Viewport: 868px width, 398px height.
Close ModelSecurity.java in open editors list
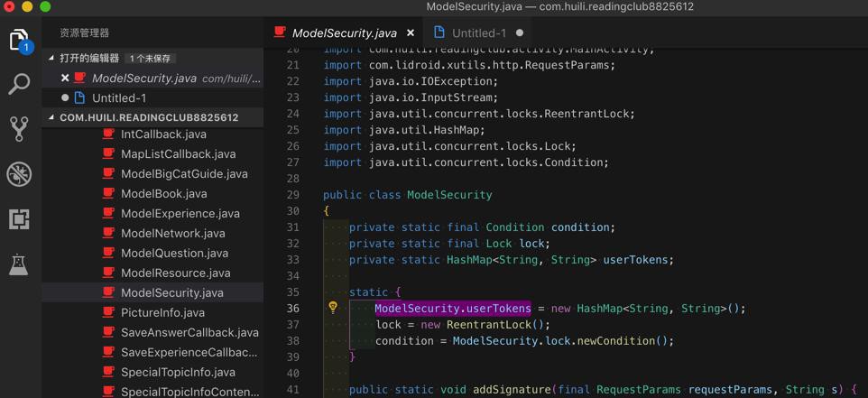pos(65,78)
